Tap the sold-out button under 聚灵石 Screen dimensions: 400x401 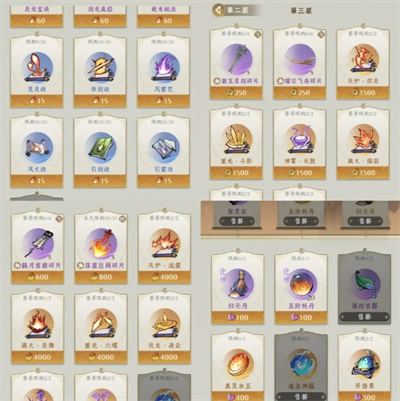click(x=237, y=221)
